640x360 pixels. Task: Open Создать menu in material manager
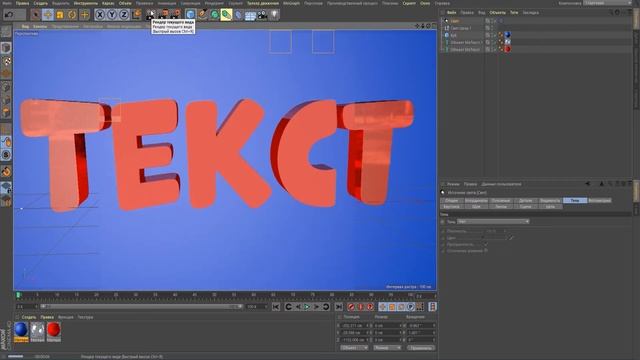pyautogui.click(x=29, y=317)
